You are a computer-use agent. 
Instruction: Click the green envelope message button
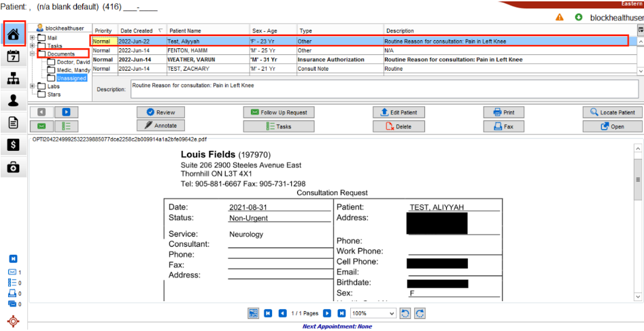tap(42, 126)
